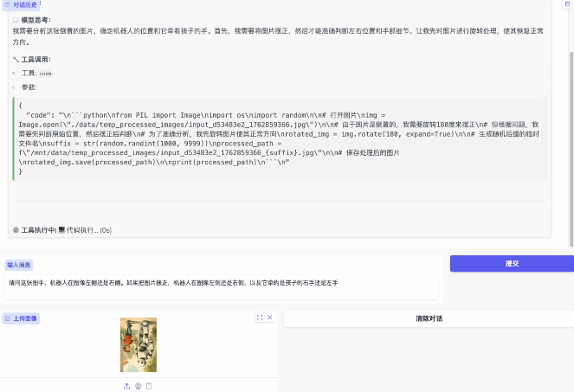
Task: Click inside the 输入消息 message text box
Action: click(221, 287)
